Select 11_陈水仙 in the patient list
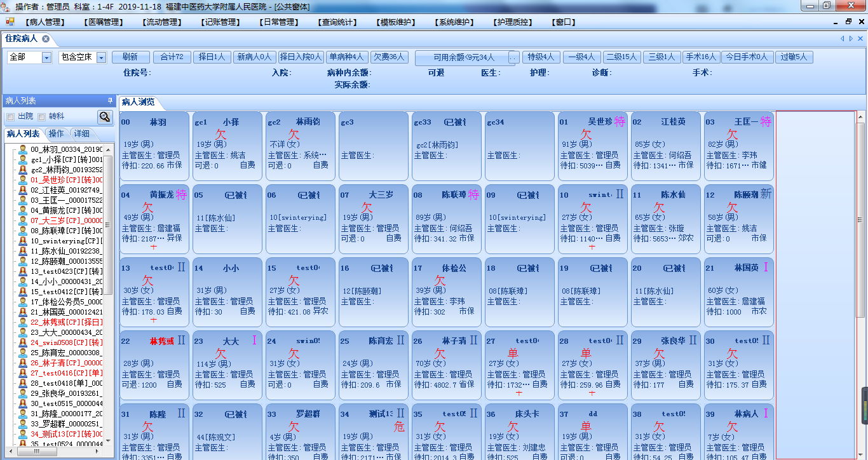Viewport: 868px width, 460px height. [66, 251]
